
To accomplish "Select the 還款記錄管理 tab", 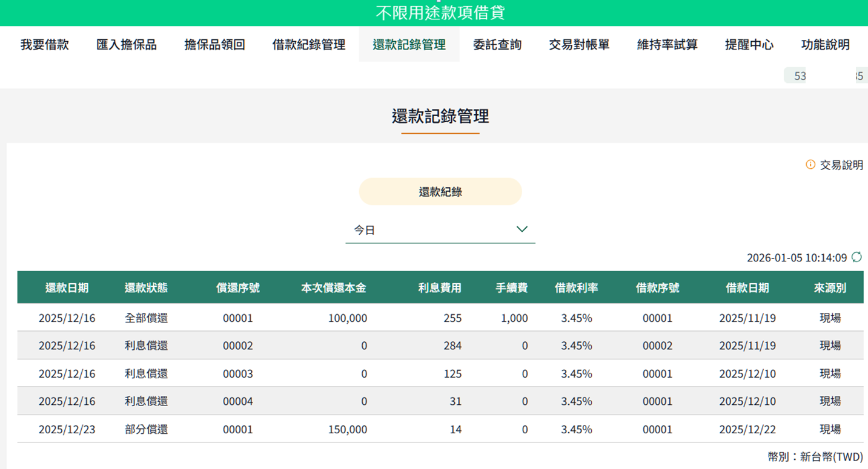I will click(409, 44).
